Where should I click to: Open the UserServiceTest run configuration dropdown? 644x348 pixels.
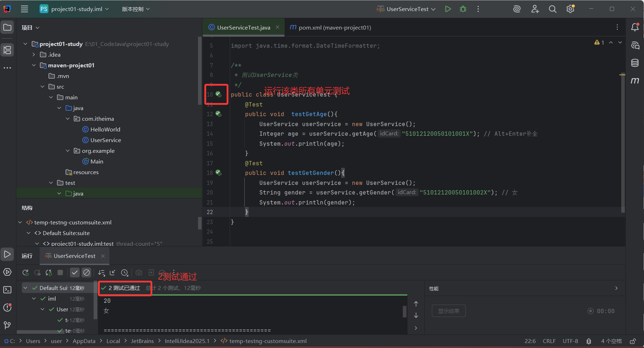click(x=406, y=9)
